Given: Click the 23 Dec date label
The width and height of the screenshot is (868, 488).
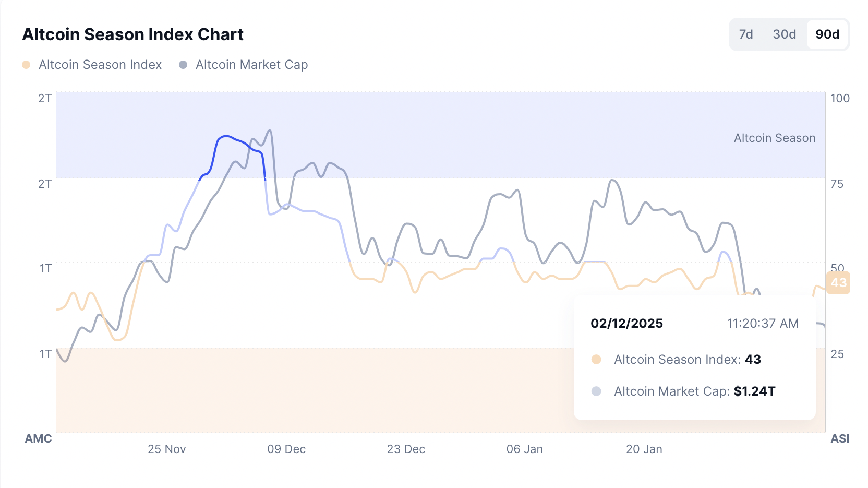Looking at the screenshot, I should click(406, 449).
